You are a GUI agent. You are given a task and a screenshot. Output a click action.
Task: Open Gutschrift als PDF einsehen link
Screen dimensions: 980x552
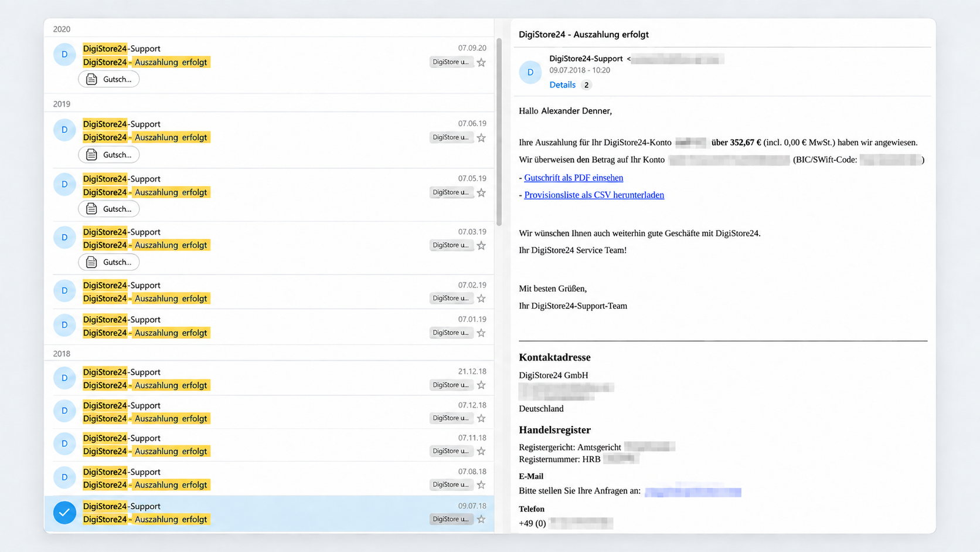[573, 178]
